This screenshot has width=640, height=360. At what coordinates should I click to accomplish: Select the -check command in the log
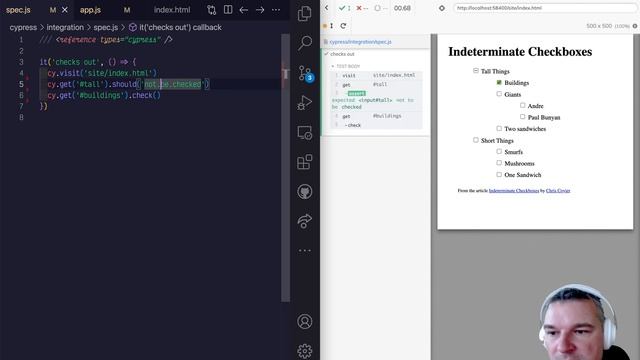[377, 125]
